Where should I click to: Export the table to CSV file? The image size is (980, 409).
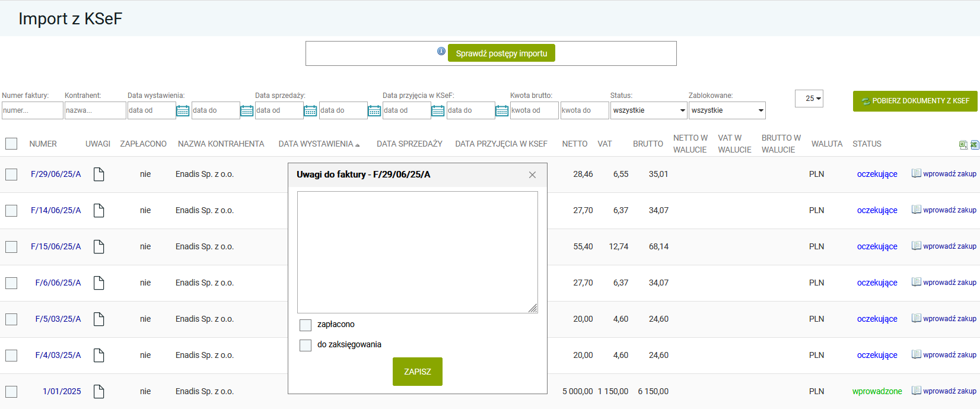click(963, 145)
